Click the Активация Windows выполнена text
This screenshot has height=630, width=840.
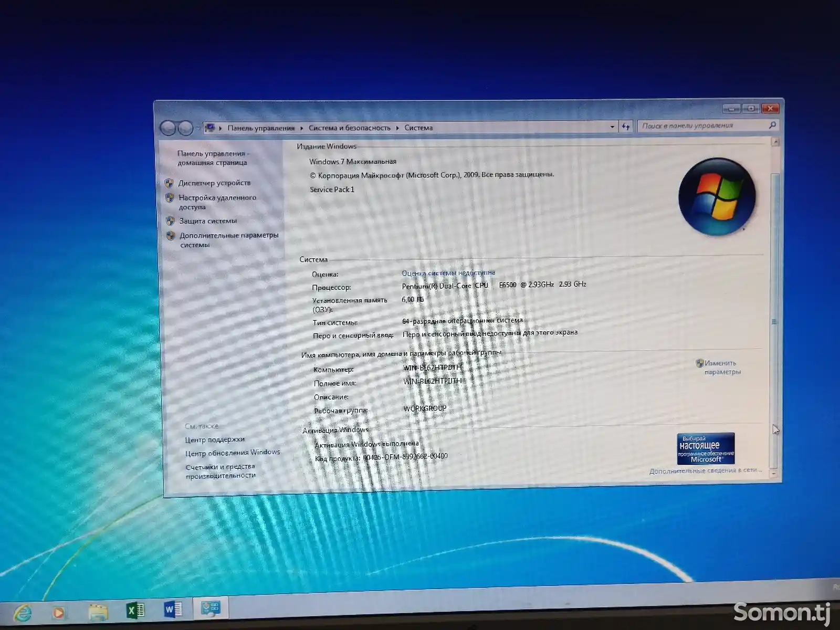[366, 444]
